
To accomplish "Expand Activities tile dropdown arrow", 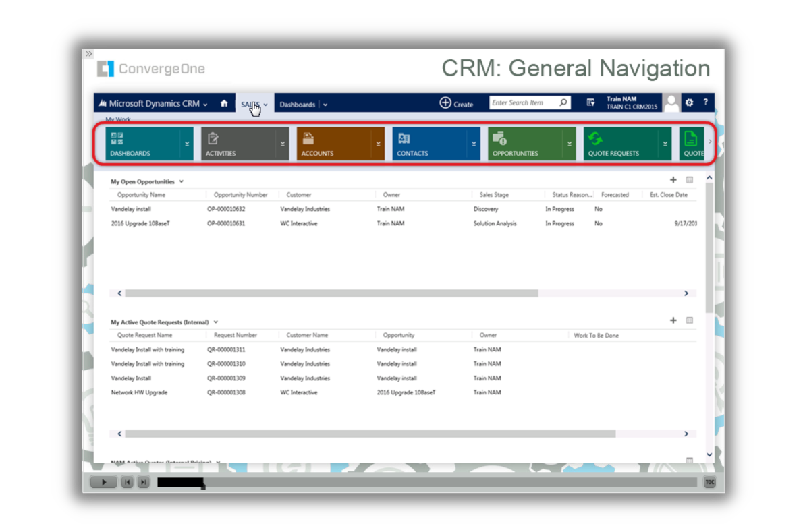I will (x=283, y=144).
